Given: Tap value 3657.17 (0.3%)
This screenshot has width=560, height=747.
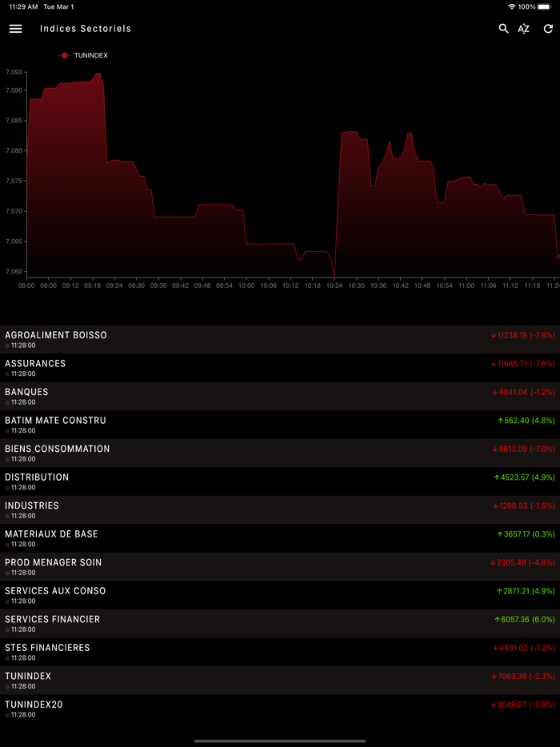Looking at the screenshot, I should (526, 534).
